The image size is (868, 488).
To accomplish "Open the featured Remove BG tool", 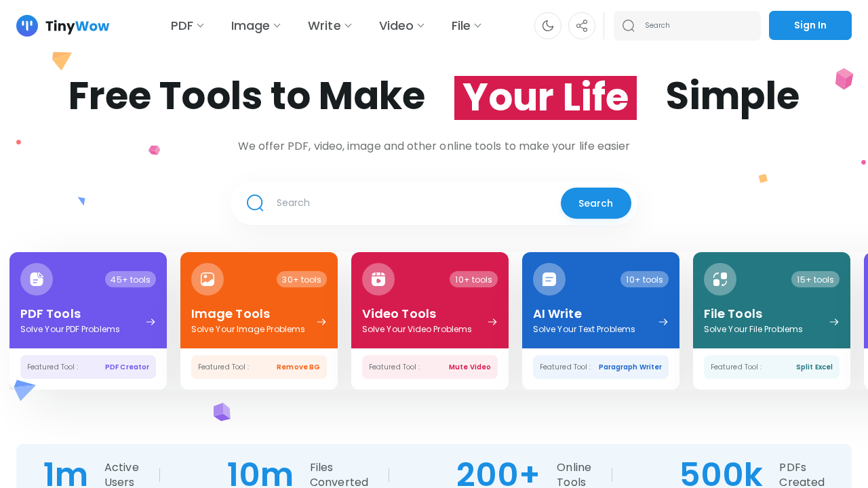I will point(298,367).
